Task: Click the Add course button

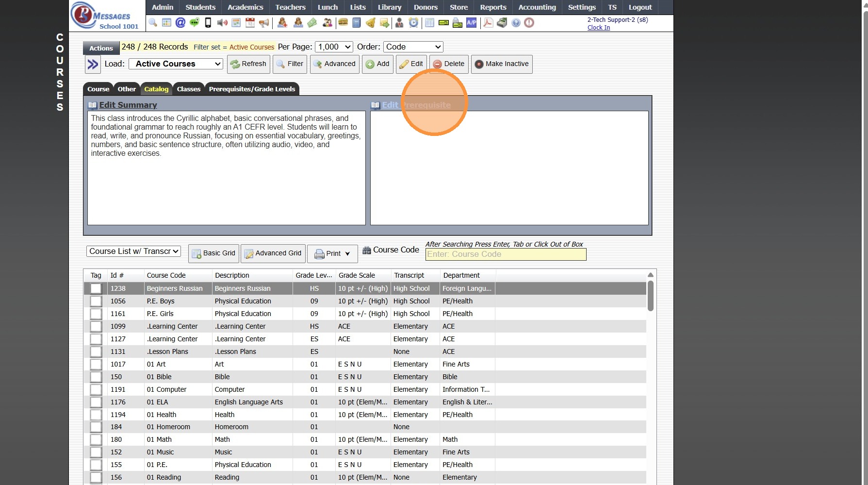Action: [377, 64]
